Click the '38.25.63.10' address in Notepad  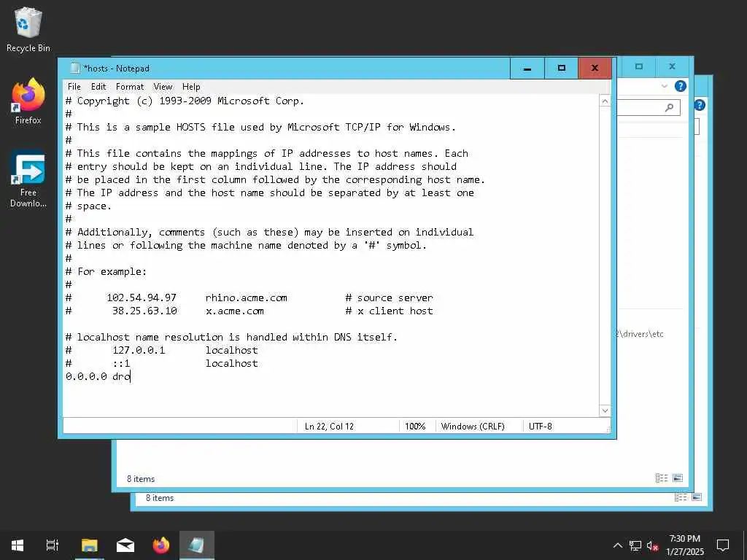point(145,311)
